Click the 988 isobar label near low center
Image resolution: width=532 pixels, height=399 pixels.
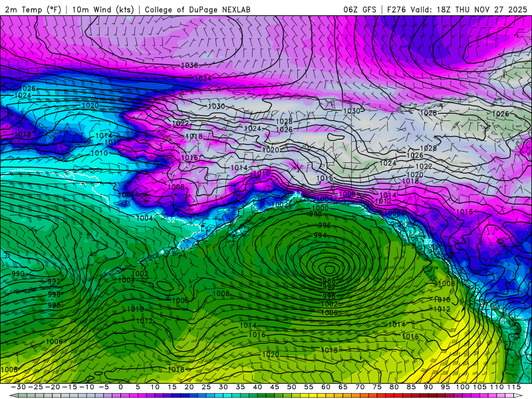click(x=329, y=281)
